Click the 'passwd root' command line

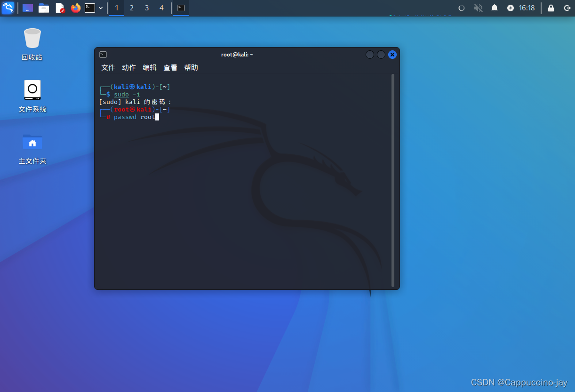[x=135, y=117]
